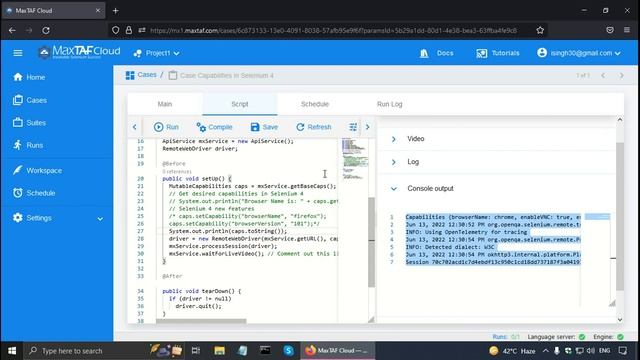The width and height of the screenshot is (640, 360).
Task: Switch to the Run Log tab
Action: click(389, 104)
